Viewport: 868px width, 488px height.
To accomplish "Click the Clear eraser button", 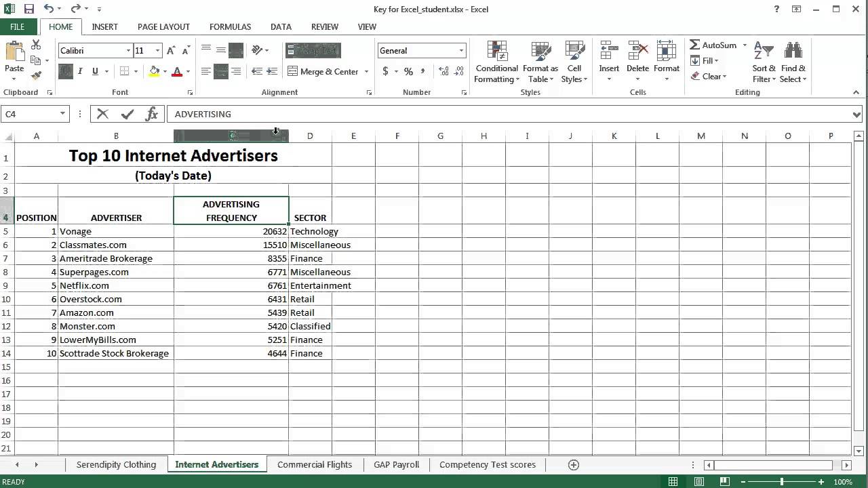I will pos(709,76).
